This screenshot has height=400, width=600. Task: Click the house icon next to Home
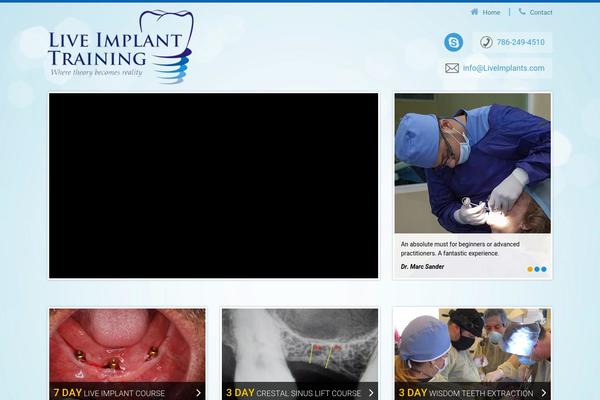[x=474, y=12]
